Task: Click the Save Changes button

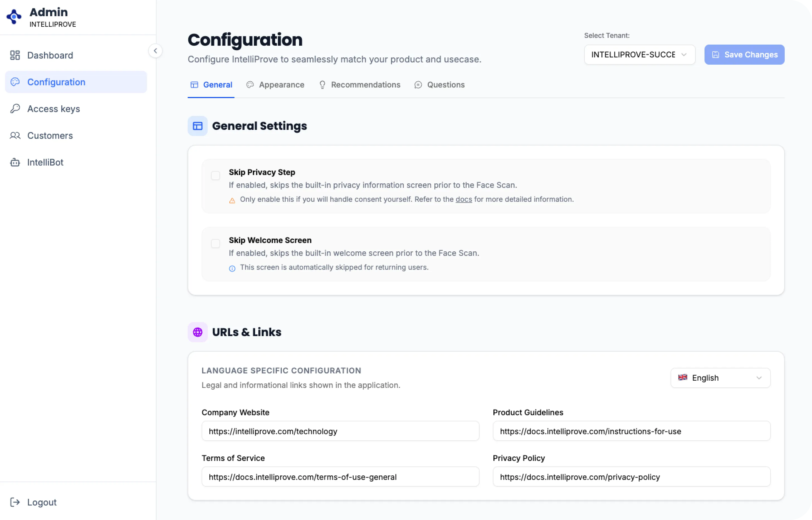Action: pos(744,55)
